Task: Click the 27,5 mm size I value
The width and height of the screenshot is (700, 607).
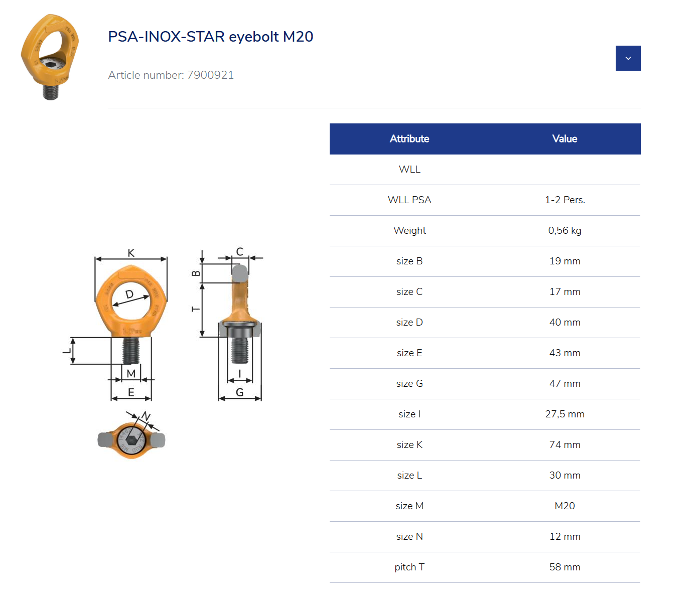Action: [565, 414]
